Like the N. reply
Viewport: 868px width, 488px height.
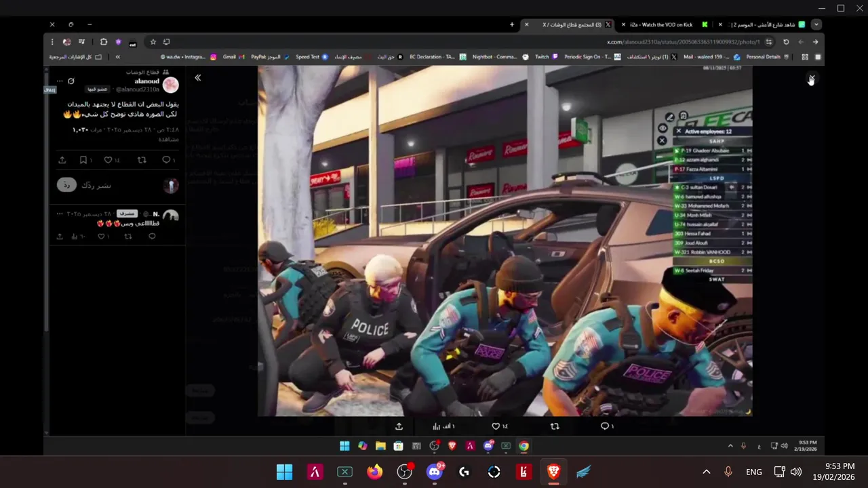[x=100, y=237]
